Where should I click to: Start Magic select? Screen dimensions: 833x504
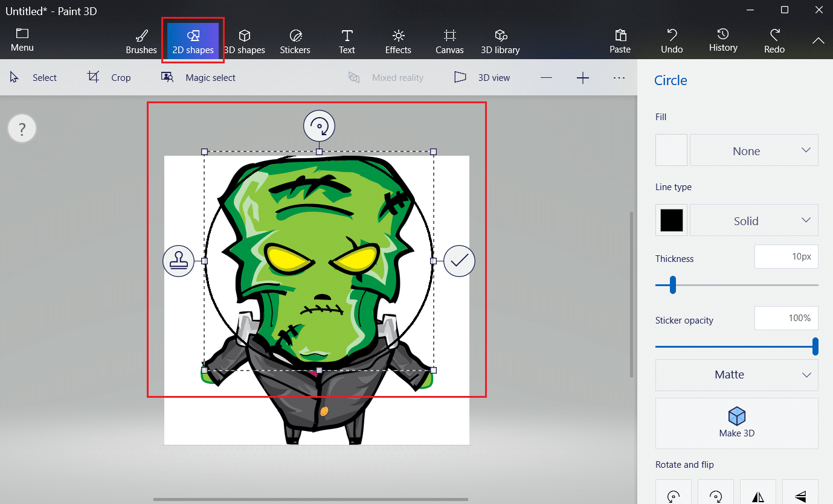pyautogui.click(x=198, y=77)
